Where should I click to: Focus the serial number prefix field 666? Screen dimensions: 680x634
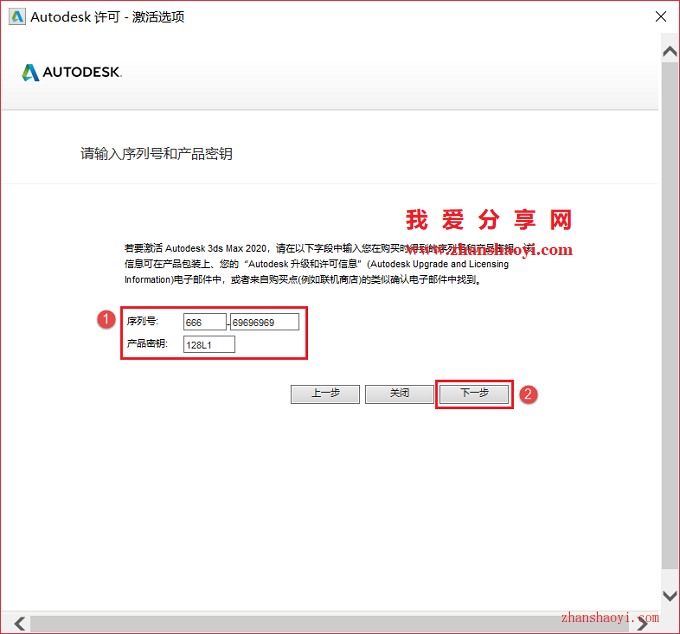[x=205, y=322]
